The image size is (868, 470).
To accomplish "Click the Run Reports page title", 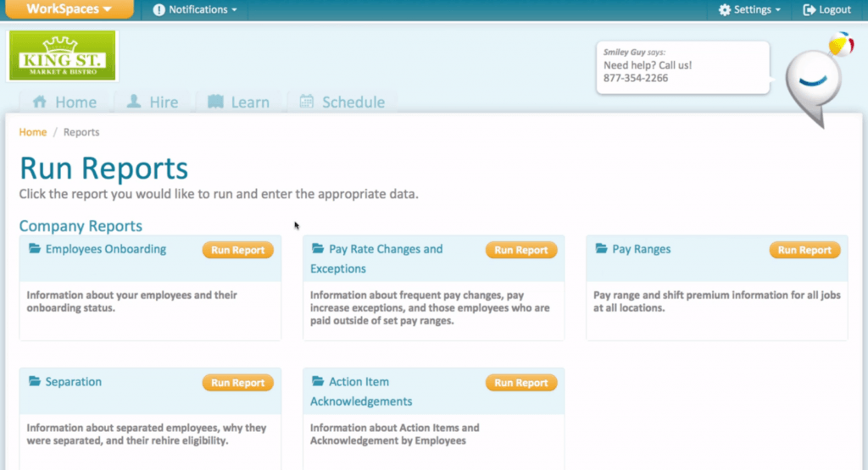I will (104, 168).
